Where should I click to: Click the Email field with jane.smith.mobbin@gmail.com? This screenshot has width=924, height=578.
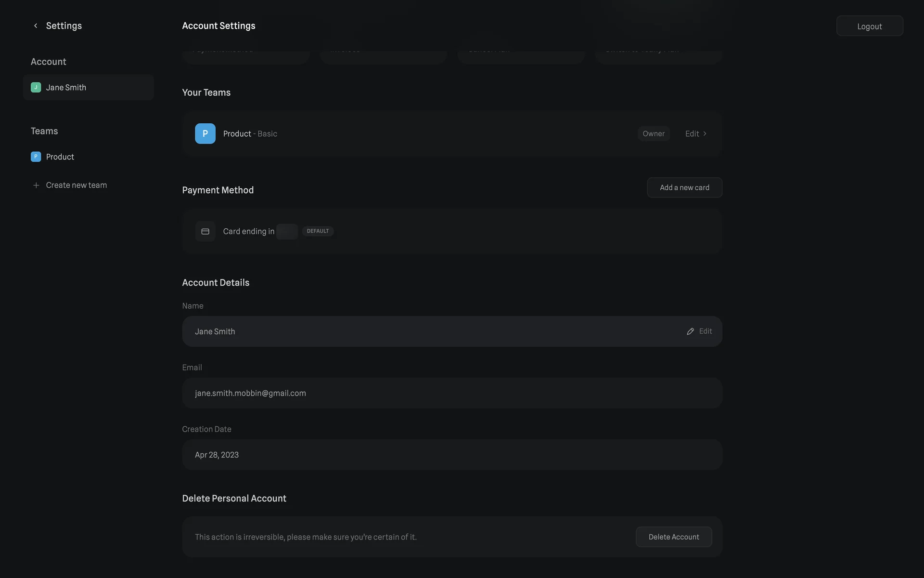pos(451,393)
